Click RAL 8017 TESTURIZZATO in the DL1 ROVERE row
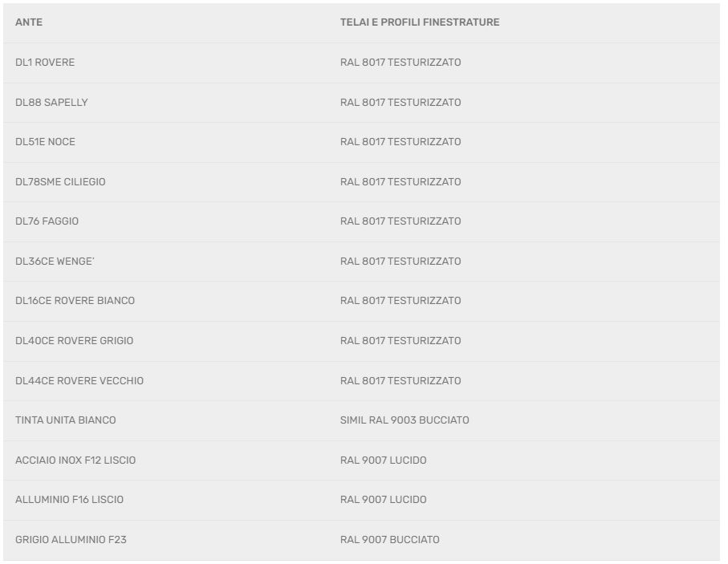 [x=401, y=63]
